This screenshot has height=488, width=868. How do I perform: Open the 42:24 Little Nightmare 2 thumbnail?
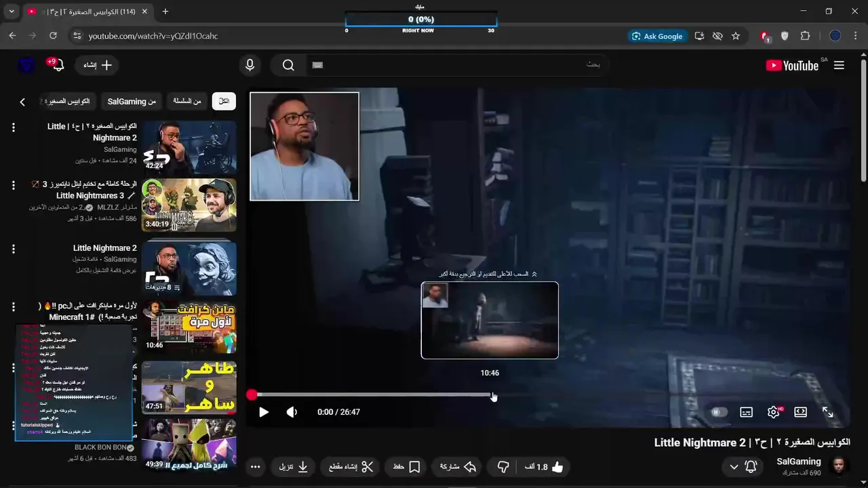coord(189,147)
